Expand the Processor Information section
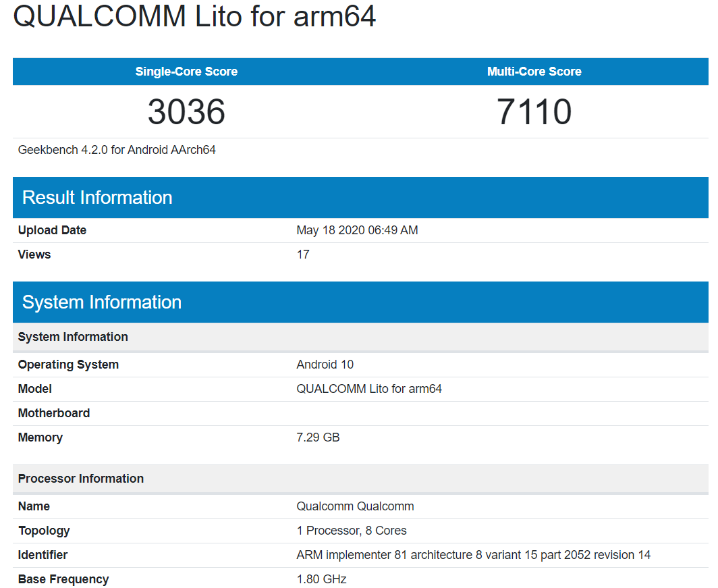 coord(80,479)
